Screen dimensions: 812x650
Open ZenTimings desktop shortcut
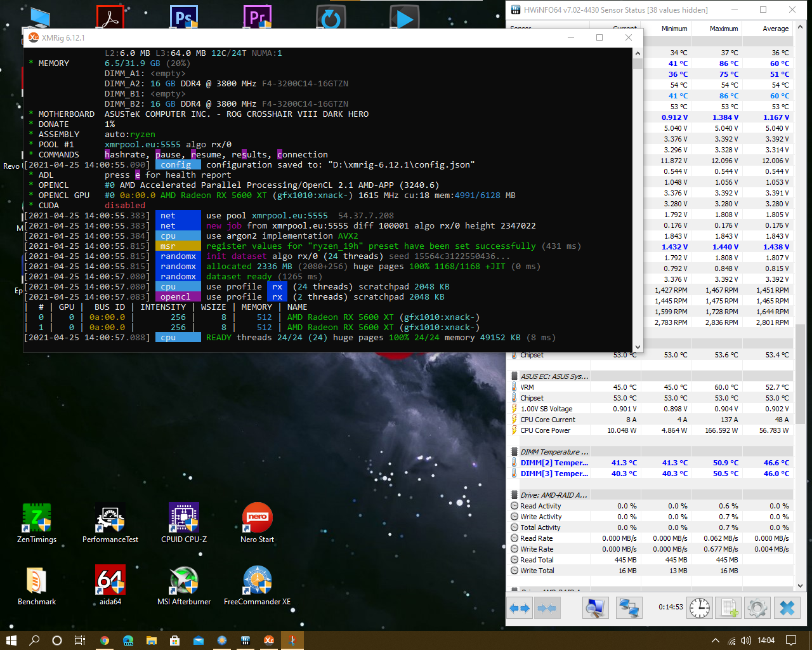pos(37,524)
